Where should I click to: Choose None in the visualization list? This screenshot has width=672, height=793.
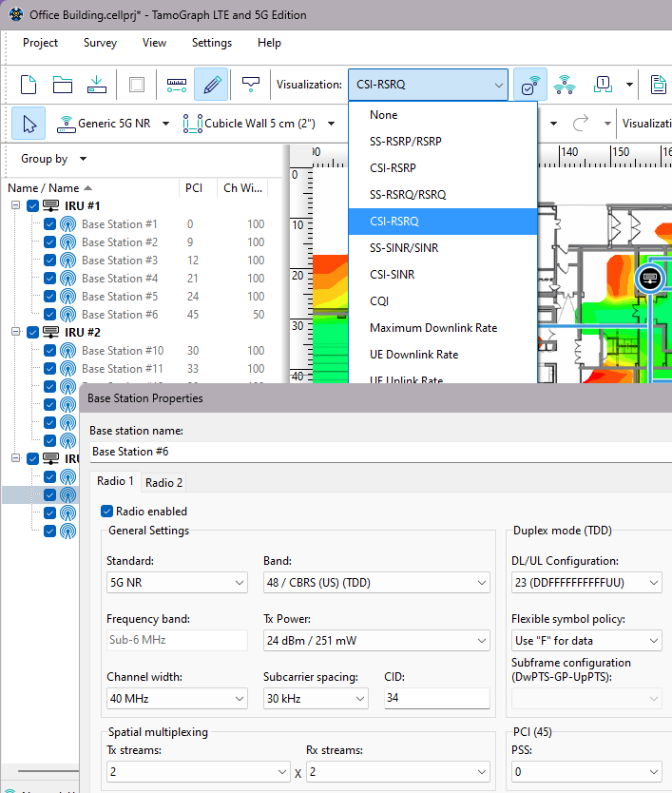tap(442, 115)
